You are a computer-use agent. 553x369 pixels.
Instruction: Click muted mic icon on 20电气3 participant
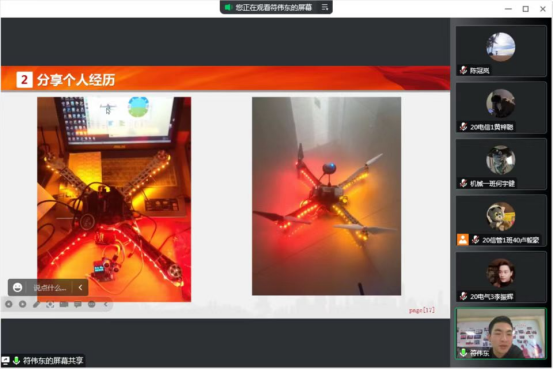[x=463, y=296]
